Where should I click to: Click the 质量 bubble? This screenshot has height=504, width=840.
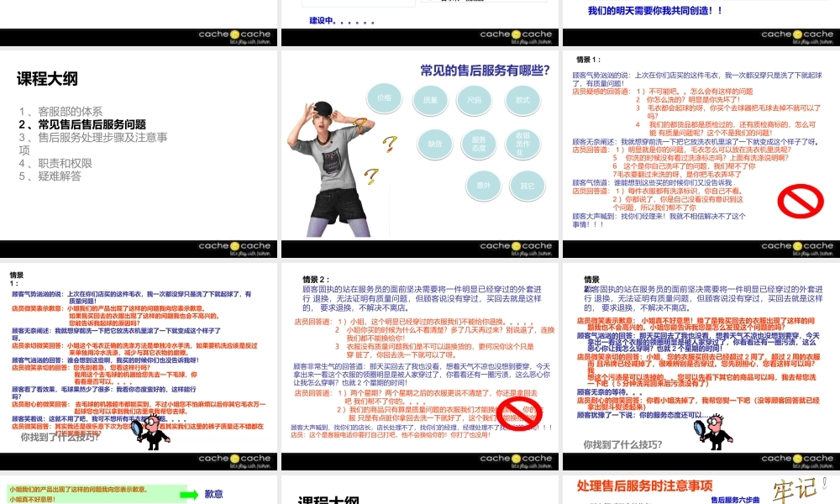(x=430, y=100)
